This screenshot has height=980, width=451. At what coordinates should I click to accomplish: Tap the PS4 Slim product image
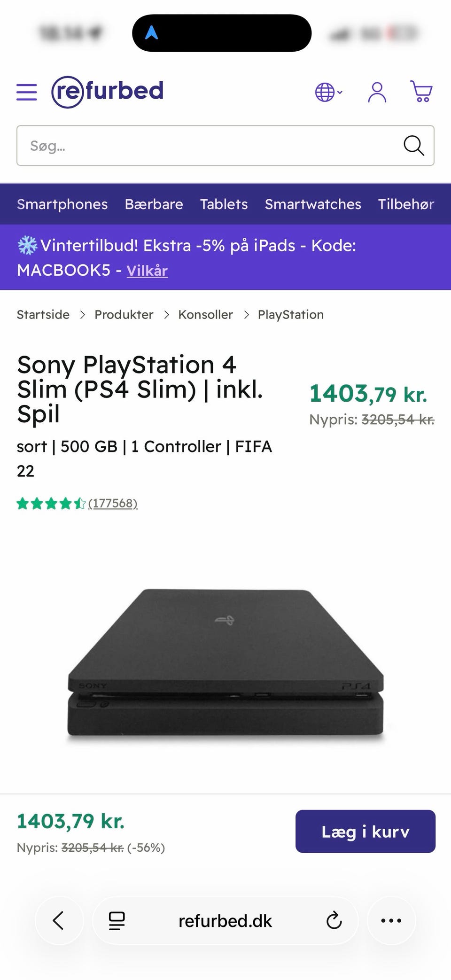click(225, 662)
